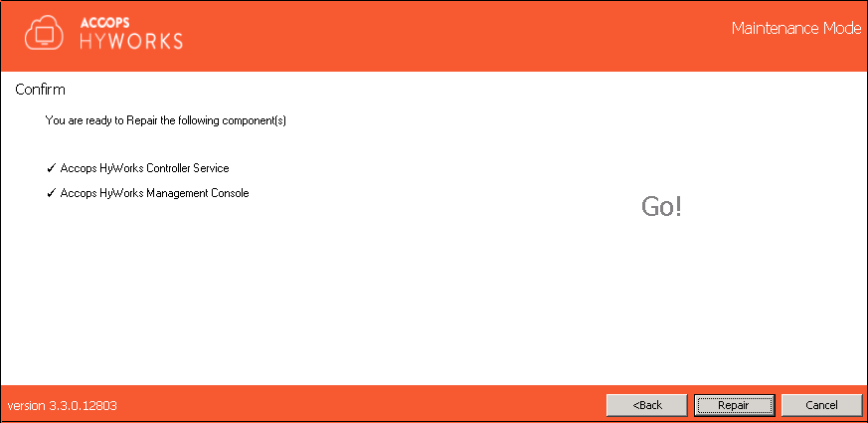Screen dimensions: 868x423
Task: Go back with the <Back button
Action: tap(647, 405)
